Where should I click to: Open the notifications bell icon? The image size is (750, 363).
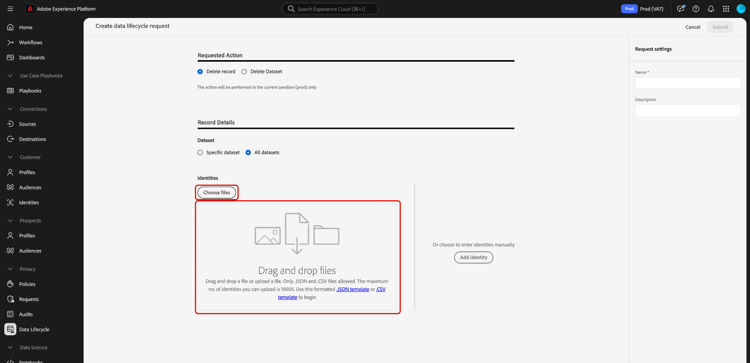tap(711, 9)
